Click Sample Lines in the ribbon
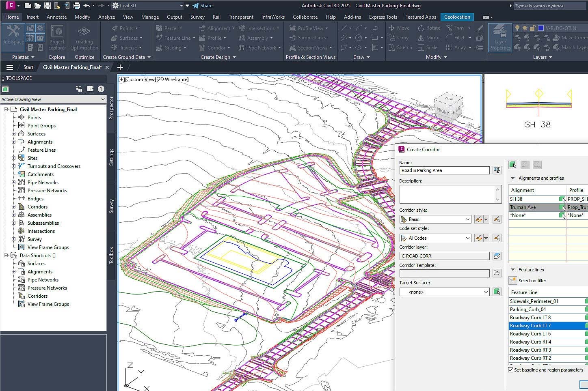588x391 pixels. pos(307,38)
